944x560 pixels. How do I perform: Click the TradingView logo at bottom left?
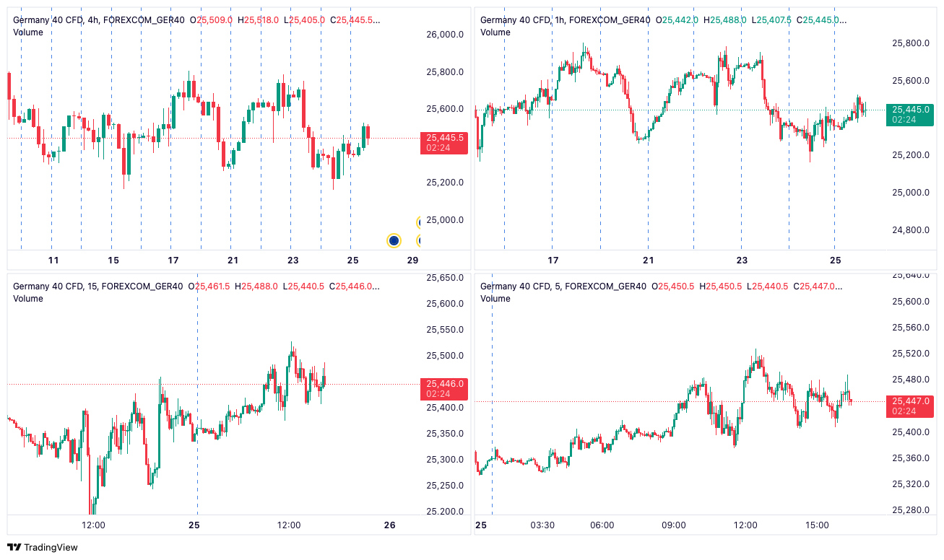[x=43, y=547]
